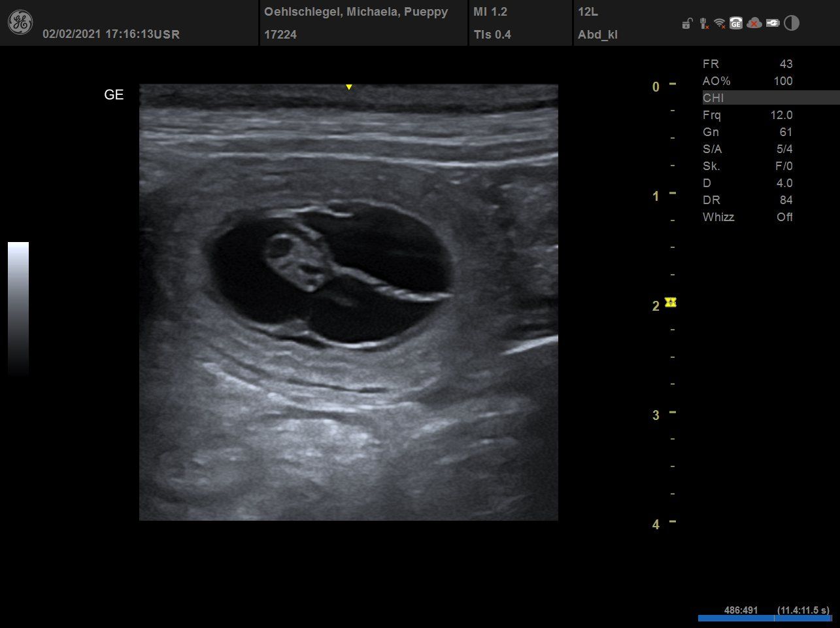The image size is (840, 628).
Task: Click the S/A value 5/4
Action: click(784, 149)
